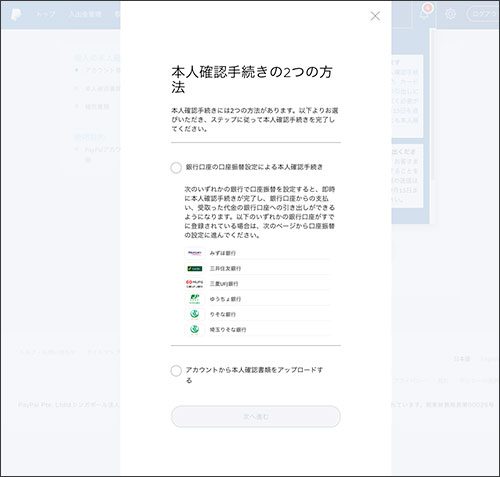
Task: Click the アカウントから本人確認書類をアップロードする label
Action: tap(254, 375)
